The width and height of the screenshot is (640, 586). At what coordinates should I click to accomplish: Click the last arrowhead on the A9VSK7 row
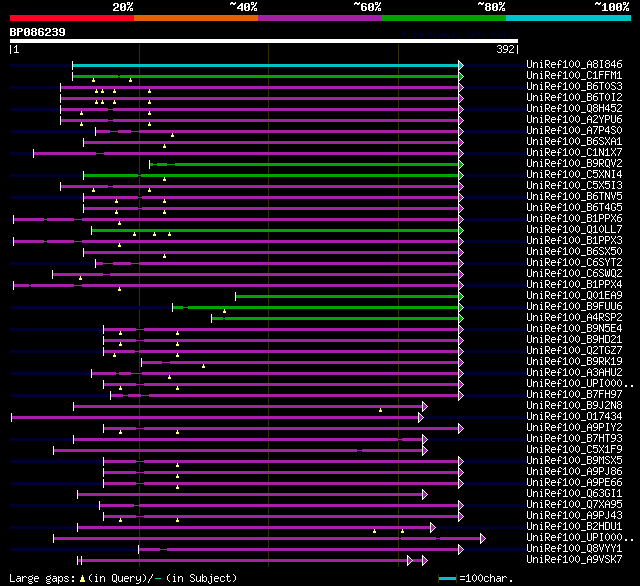point(424,561)
